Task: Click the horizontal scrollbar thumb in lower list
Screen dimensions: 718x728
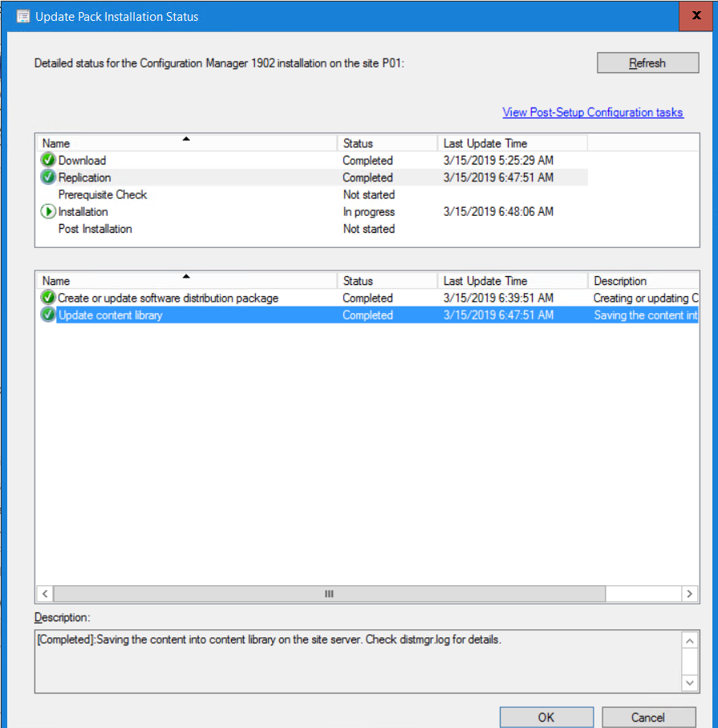Action: [329, 593]
